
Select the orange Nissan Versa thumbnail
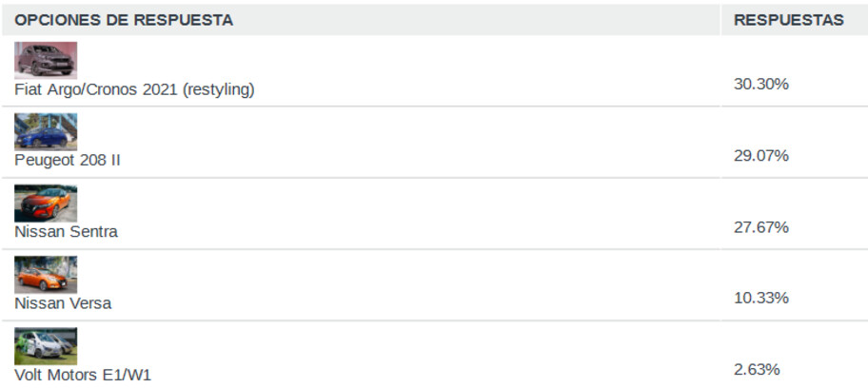point(46,274)
